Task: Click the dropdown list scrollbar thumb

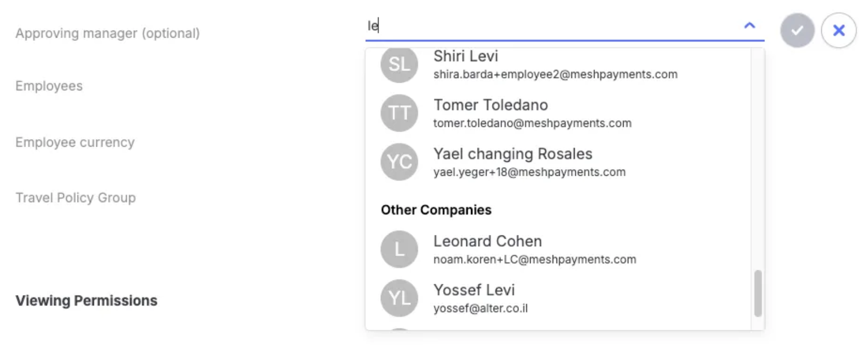Action: (758, 293)
